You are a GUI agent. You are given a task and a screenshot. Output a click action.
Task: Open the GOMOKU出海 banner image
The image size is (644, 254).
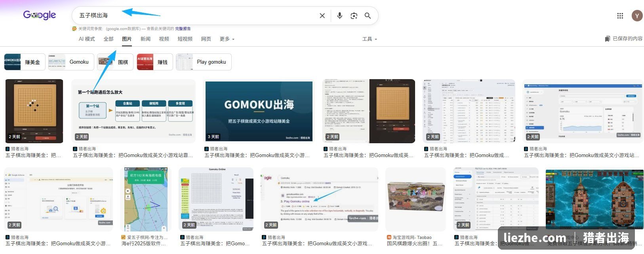[259, 111]
